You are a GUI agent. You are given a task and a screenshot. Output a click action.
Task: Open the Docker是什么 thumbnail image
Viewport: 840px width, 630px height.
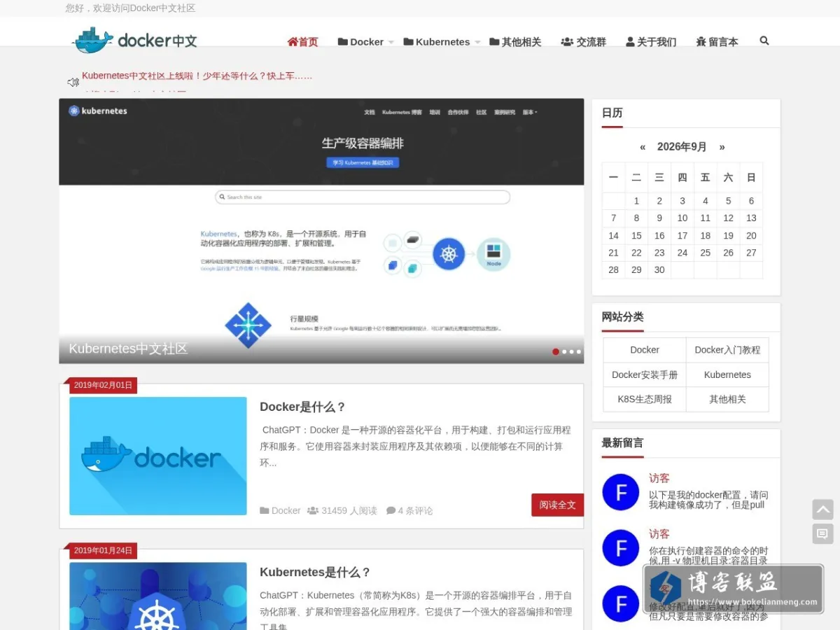pos(158,456)
